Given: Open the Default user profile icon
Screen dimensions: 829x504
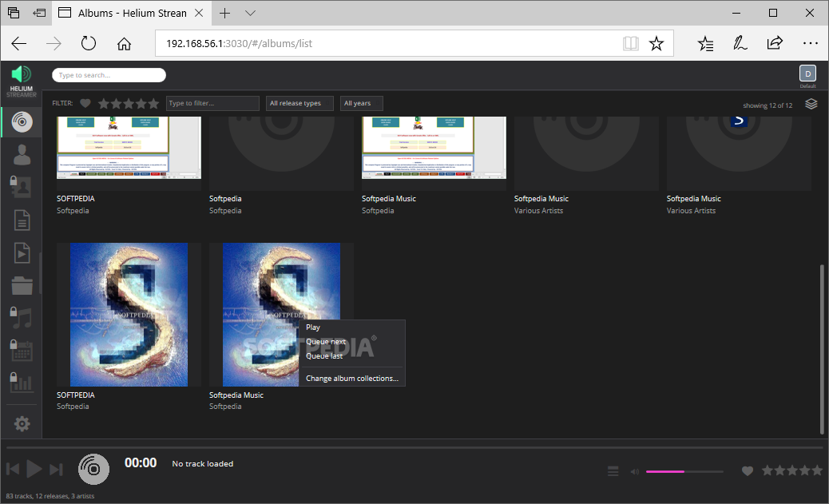Looking at the screenshot, I should (x=807, y=73).
